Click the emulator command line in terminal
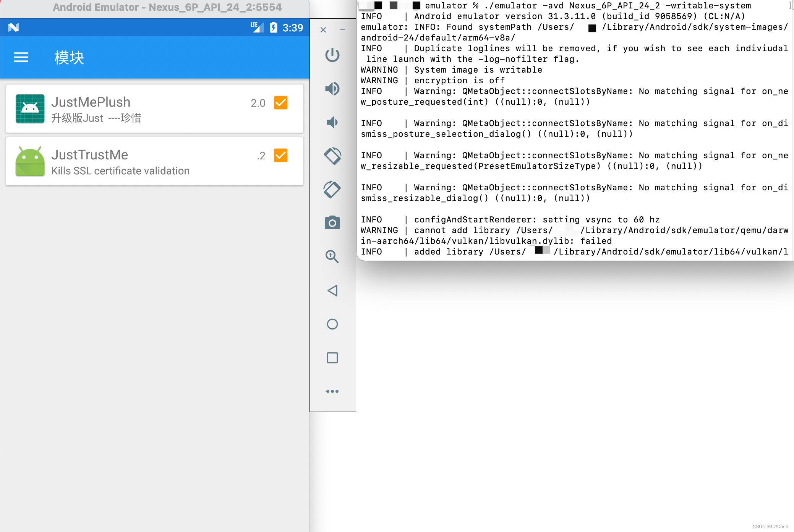This screenshot has height=532, width=794. tap(588, 6)
